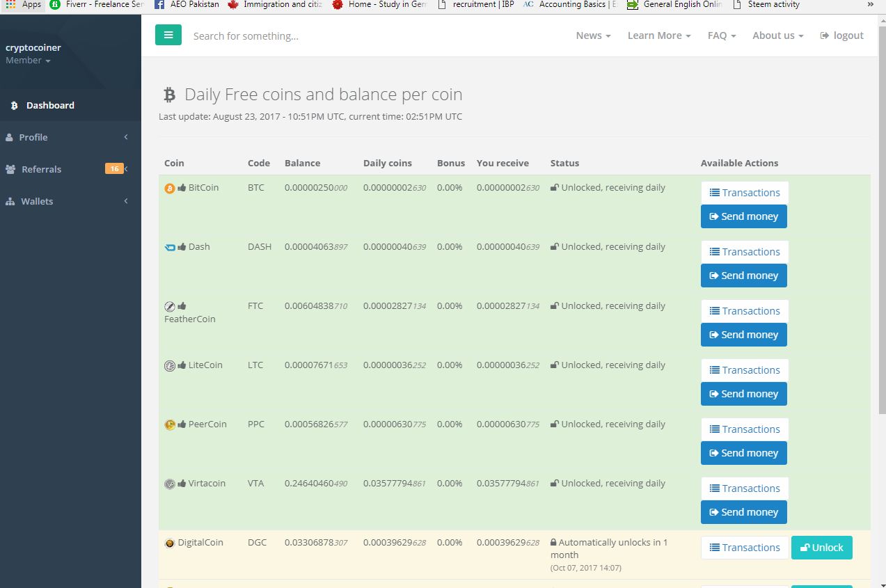Open the Wallets sidebar menu item
This screenshot has width=886, height=588.
pos(70,201)
